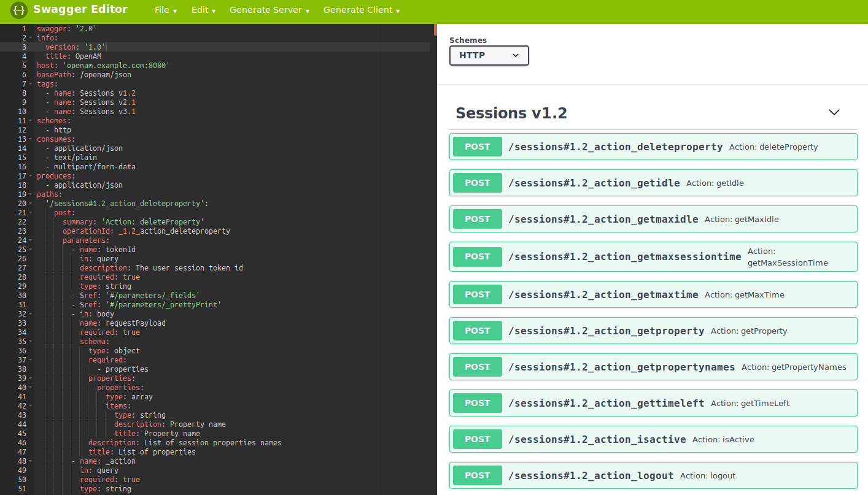
Task: Click the Sessions v1.2 tag heading
Action: [x=511, y=113]
